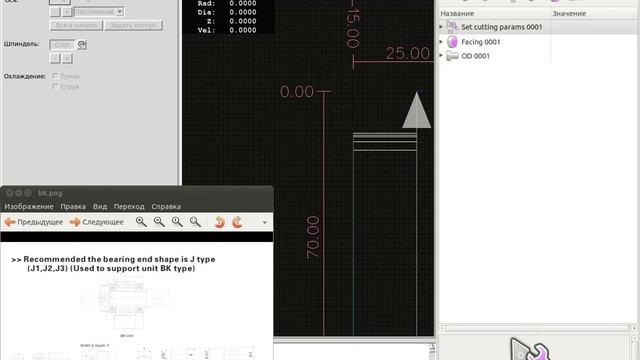The image size is (640, 360).
Task: Select the OD 0001 folder icon
Action: pos(452,56)
